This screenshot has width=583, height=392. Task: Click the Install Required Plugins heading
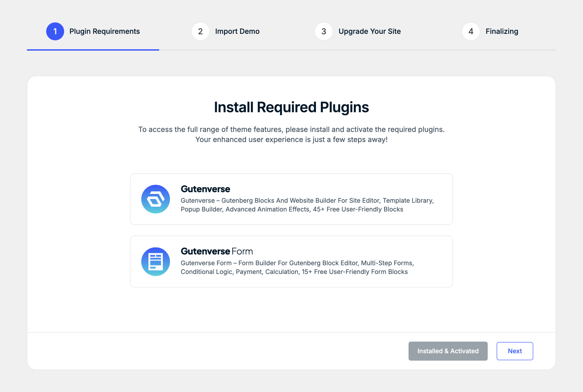coord(291,107)
